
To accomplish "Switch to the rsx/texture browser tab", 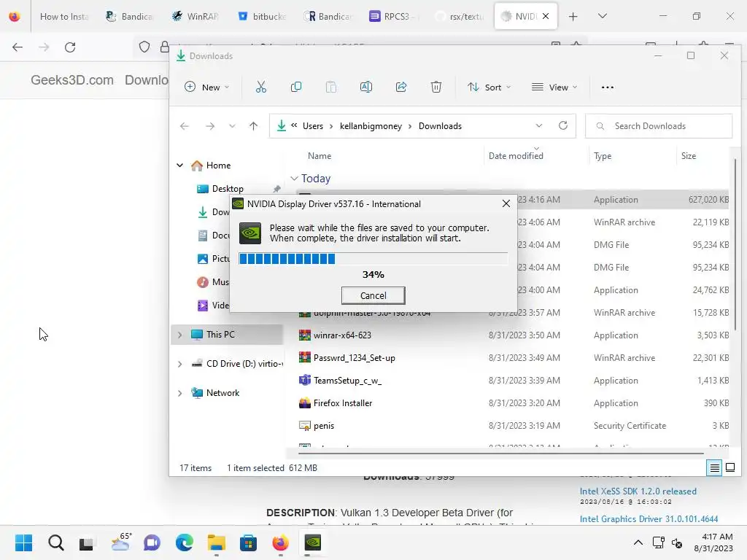I will tap(460, 16).
